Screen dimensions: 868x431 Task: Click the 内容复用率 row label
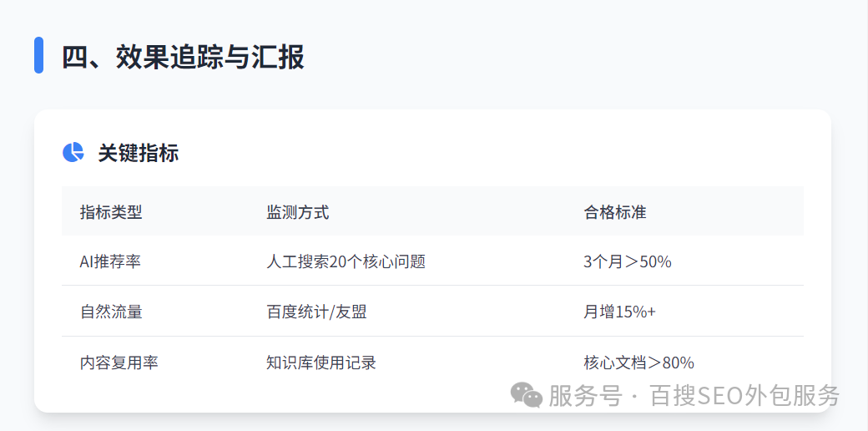click(119, 363)
